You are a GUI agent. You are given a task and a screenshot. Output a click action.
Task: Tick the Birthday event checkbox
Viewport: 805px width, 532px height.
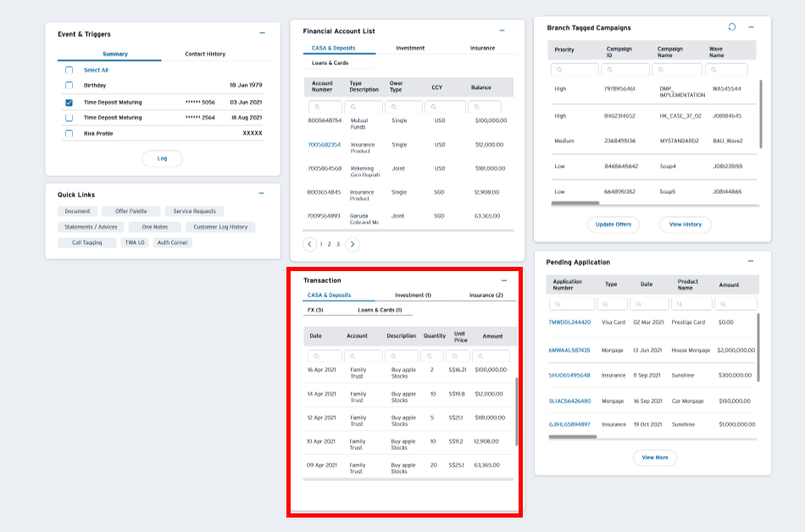[69, 86]
